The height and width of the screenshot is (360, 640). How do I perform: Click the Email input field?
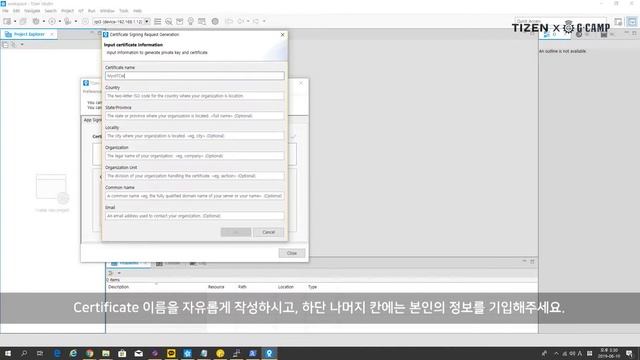click(x=195, y=216)
